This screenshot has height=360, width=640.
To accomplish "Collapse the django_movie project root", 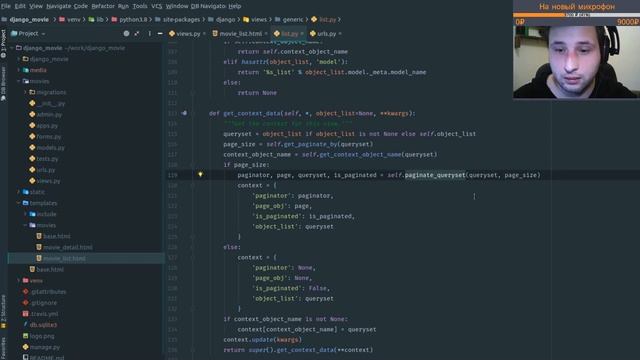I will click(12, 48).
